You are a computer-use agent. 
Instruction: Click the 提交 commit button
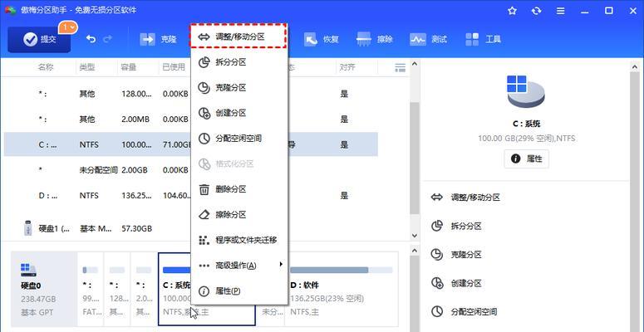click(x=39, y=39)
